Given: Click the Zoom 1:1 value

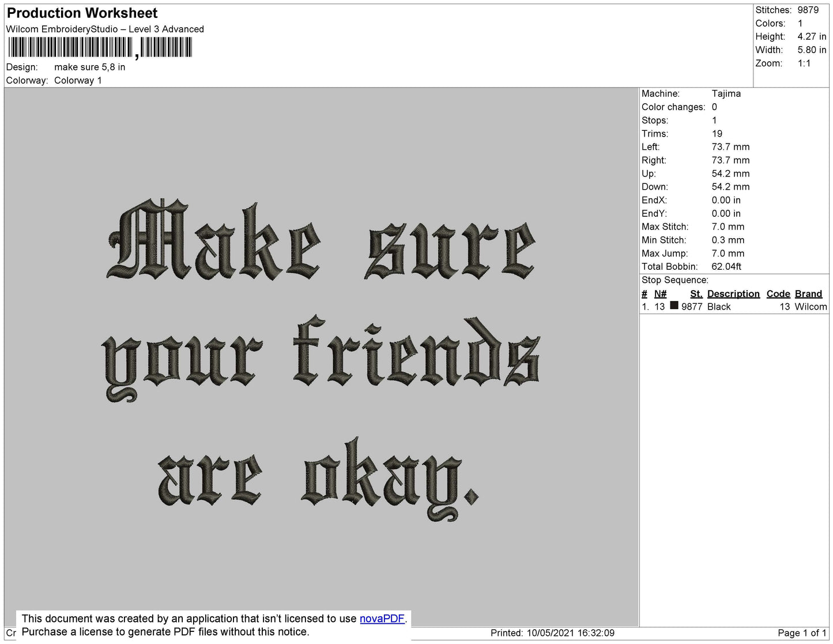Looking at the screenshot, I should [804, 63].
